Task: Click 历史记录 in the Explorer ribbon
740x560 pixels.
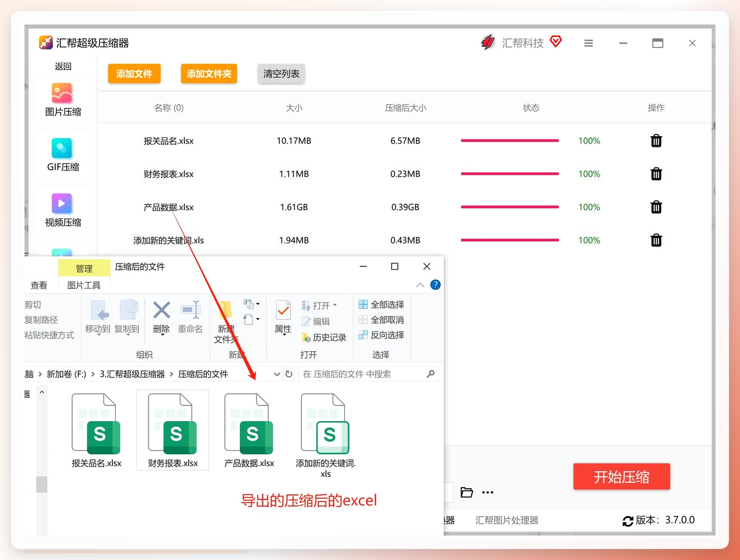Action: pyautogui.click(x=324, y=338)
